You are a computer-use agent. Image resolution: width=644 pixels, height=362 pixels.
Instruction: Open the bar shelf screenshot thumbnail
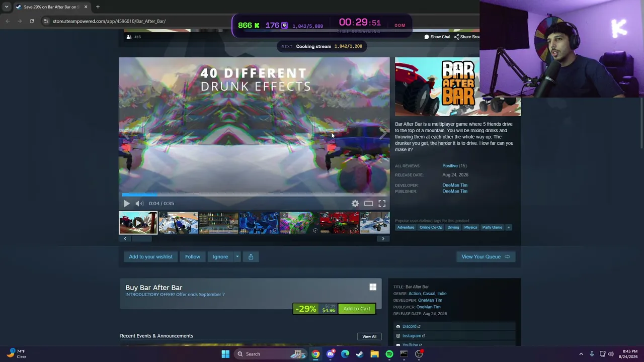click(219, 223)
